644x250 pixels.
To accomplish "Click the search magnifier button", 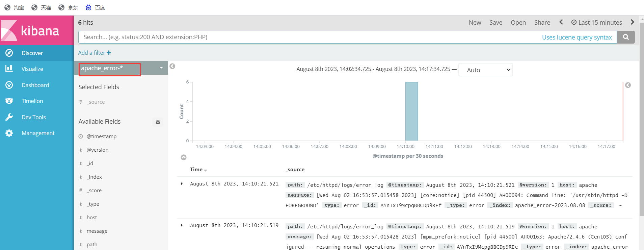I will [x=626, y=37].
